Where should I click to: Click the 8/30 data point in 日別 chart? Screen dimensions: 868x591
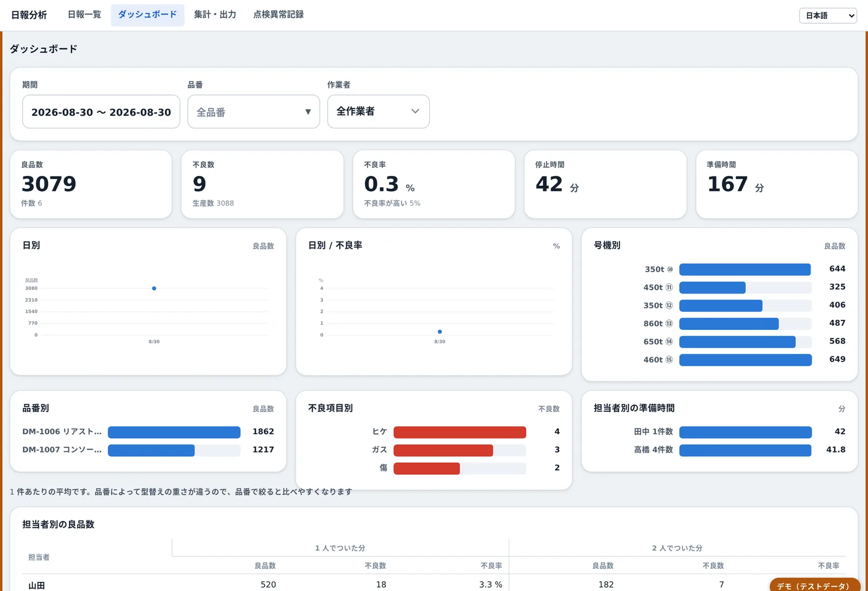point(154,288)
